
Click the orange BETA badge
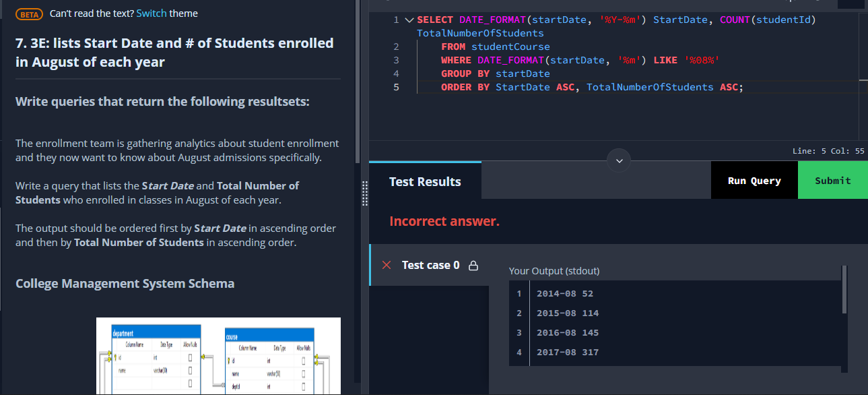tap(28, 13)
